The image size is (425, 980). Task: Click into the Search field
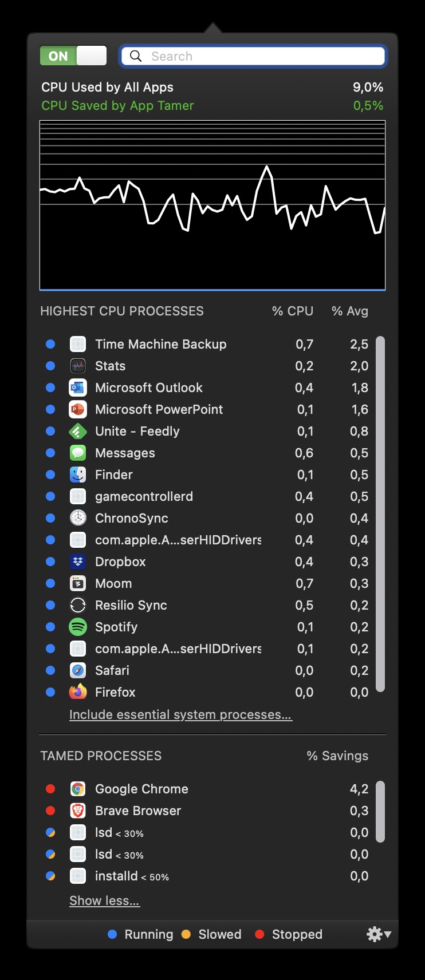pyautogui.click(x=253, y=56)
